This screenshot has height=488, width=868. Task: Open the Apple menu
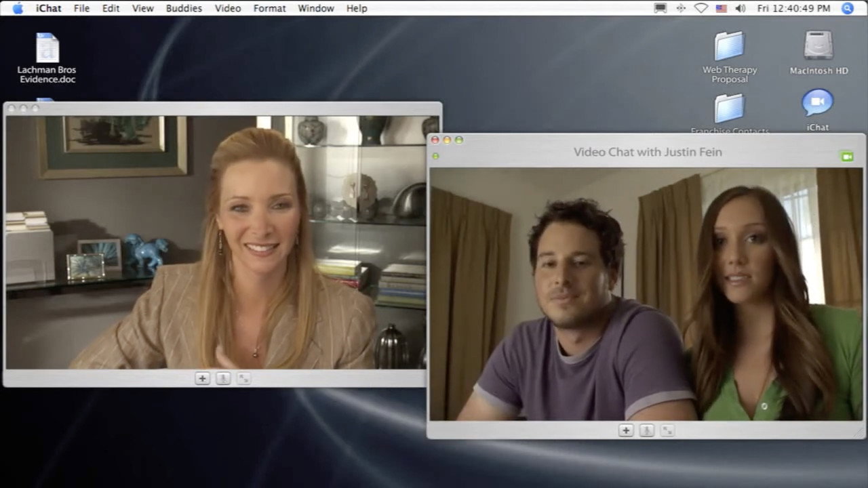(18, 8)
